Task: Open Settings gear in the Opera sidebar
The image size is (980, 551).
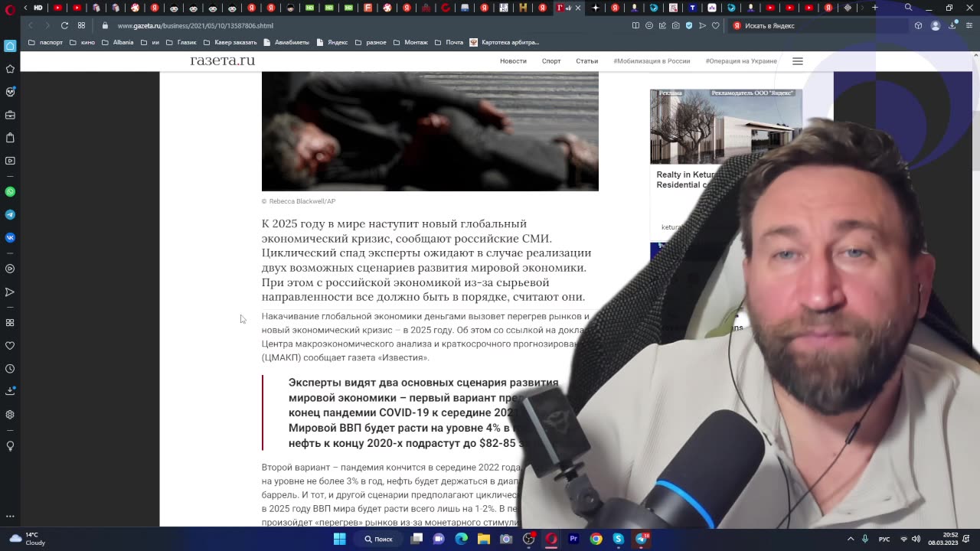Action: 10,415
